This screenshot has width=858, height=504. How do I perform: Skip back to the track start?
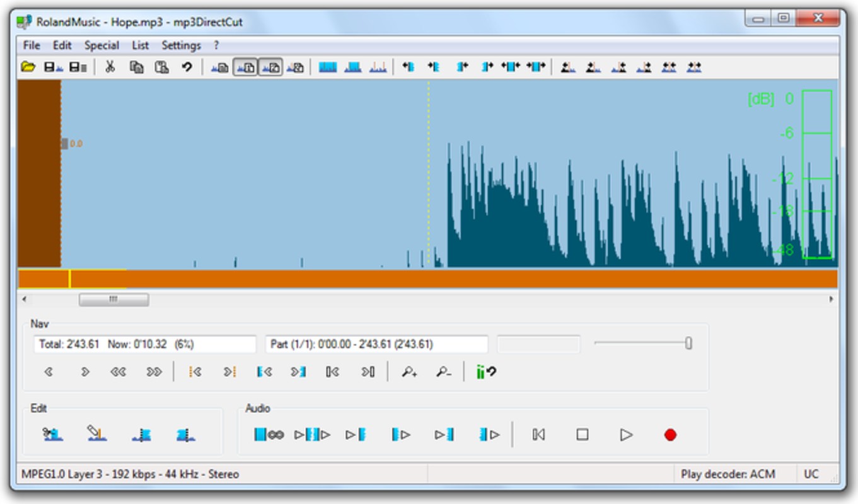538,433
